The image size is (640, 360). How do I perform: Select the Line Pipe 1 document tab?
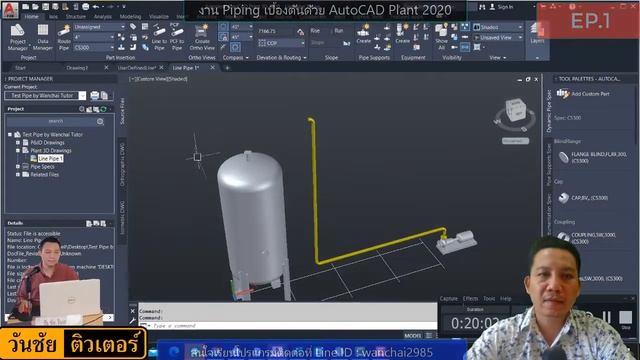[186, 68]
